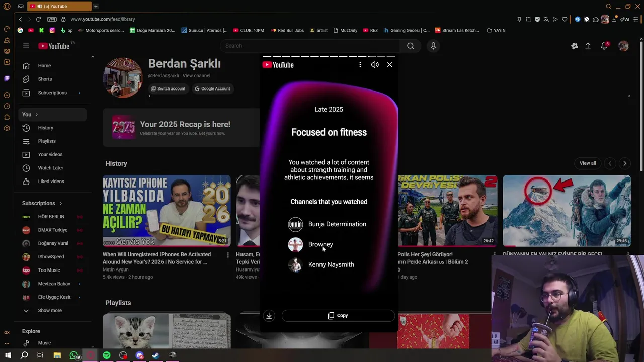644x362 pixels.
Task: Expand Subscriptions section header chevron
Action: click(x=60, y=203)
